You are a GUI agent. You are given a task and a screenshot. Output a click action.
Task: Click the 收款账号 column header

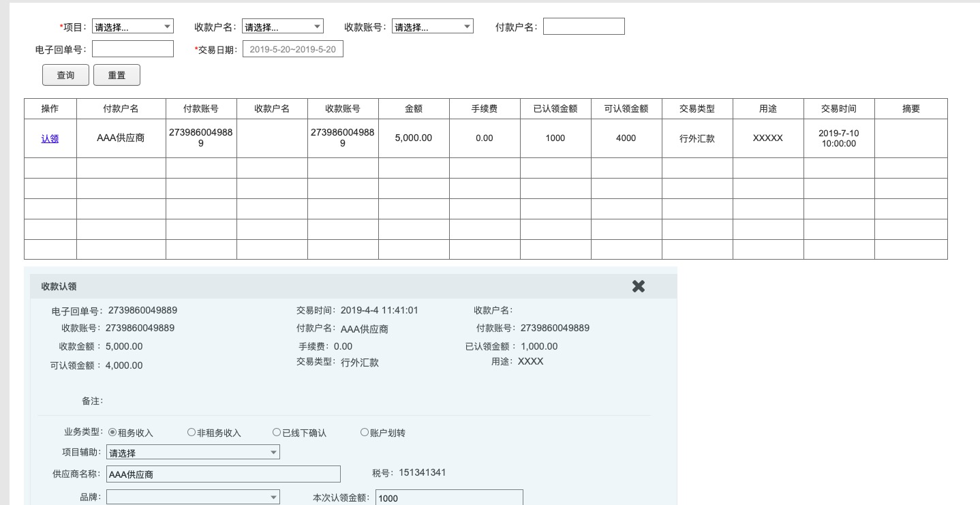[343, 109]
